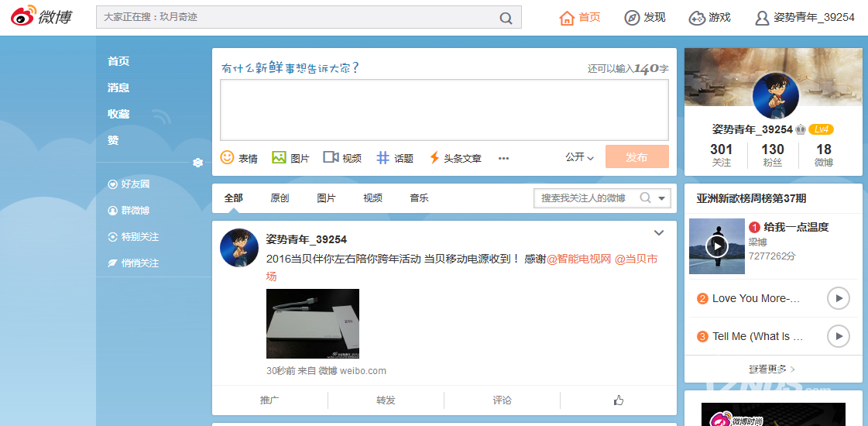Like the post with thumbs-up icon
Viewport: 868px width, 426px height.
[619, 400]
